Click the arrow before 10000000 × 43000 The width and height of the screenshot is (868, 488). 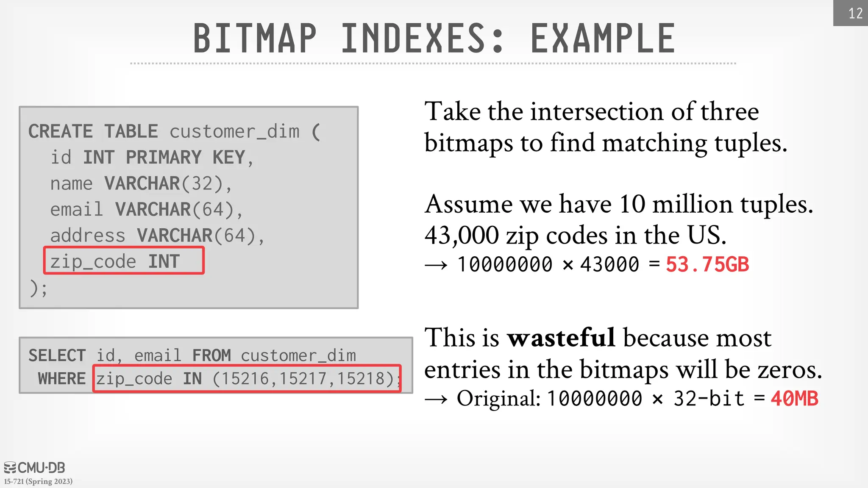point(436,266)
